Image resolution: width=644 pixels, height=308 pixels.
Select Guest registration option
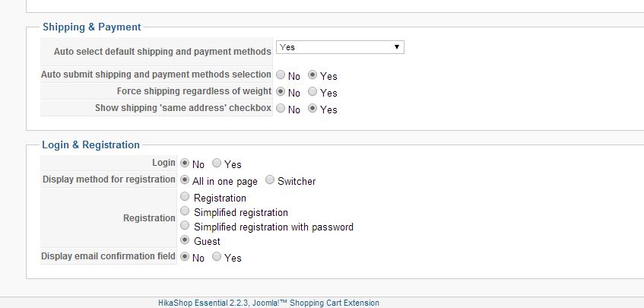[x=185, y=240]
